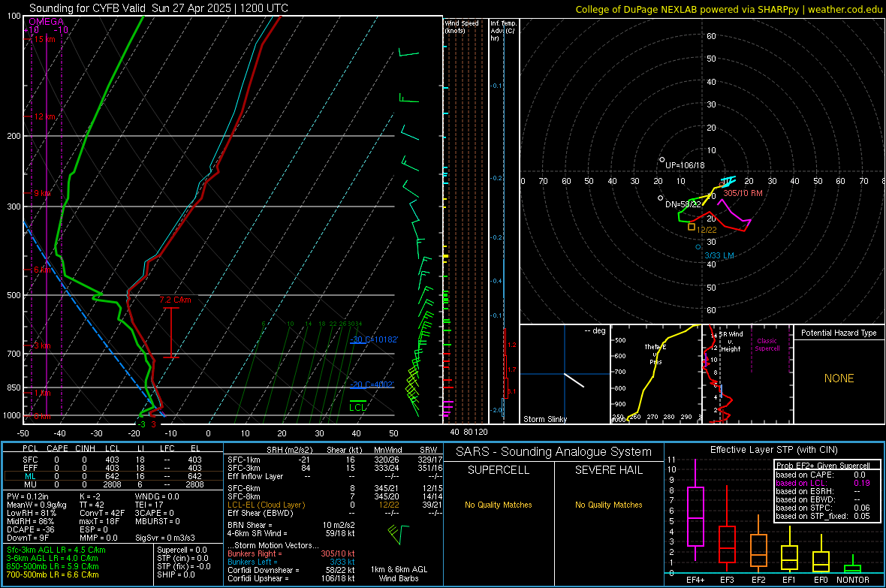Click the 'SHIP = 0.0' value

[x=176, y=574]
